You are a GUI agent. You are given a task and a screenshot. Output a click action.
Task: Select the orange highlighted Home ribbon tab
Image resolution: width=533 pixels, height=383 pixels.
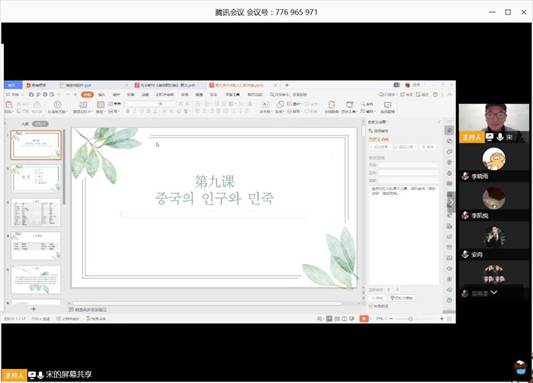[x=87, y=94]
